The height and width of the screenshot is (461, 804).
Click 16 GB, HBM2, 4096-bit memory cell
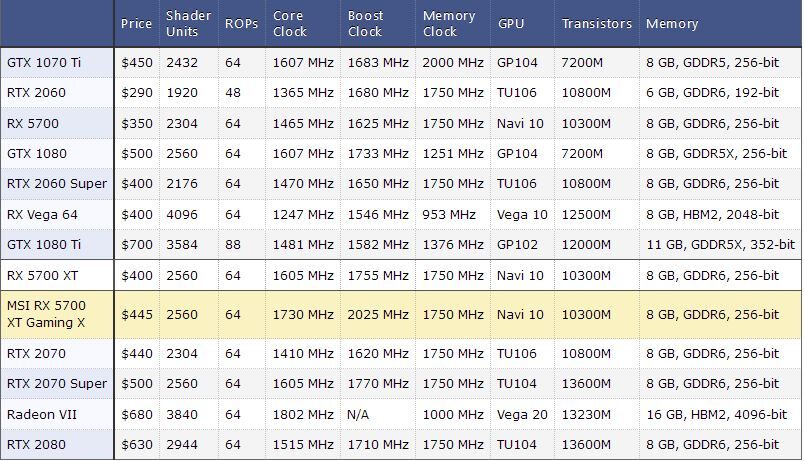[716, 414]
